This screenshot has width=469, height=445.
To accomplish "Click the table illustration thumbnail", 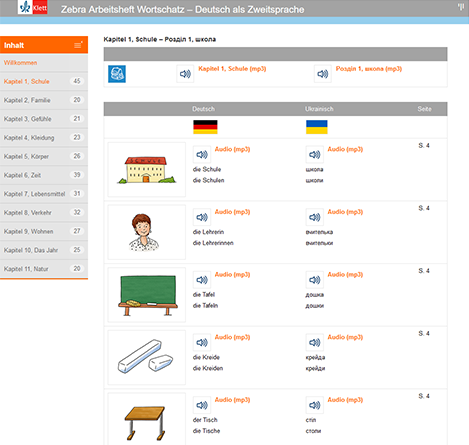I will 147,419.
